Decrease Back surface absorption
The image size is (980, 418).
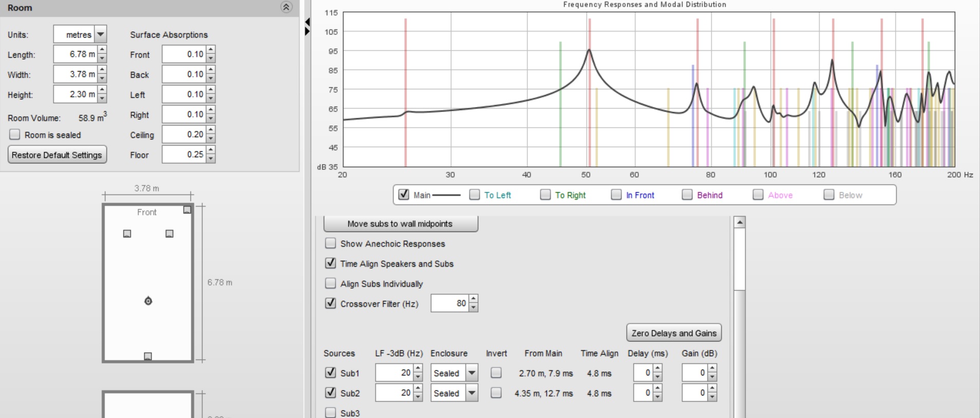click(211, 79)
